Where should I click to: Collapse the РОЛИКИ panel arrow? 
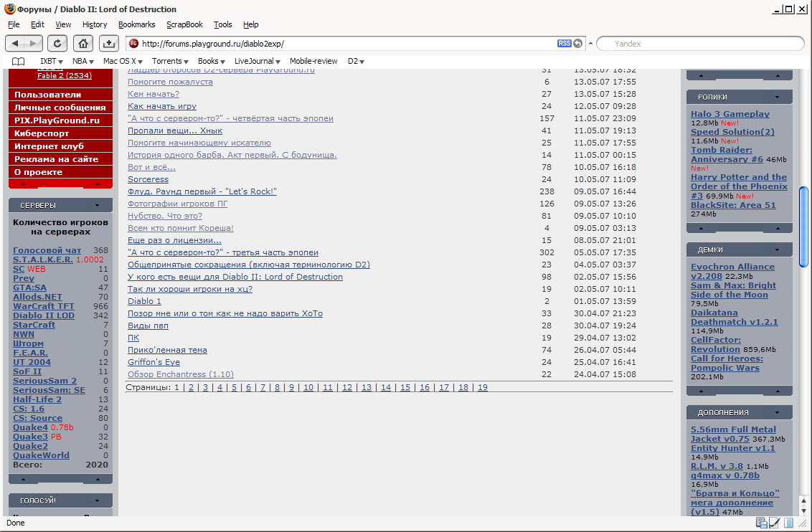click(777, 98)
